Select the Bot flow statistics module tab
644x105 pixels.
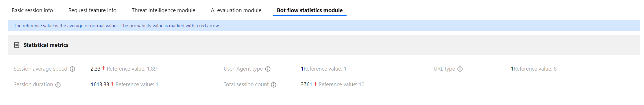[310, 10]
